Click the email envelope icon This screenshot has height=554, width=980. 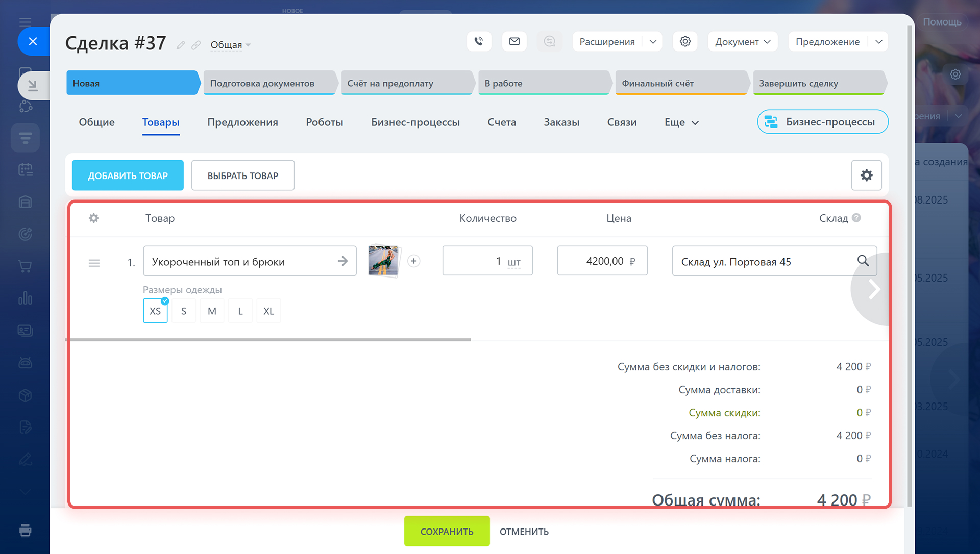pyautogui.click(x=514, y=41)
